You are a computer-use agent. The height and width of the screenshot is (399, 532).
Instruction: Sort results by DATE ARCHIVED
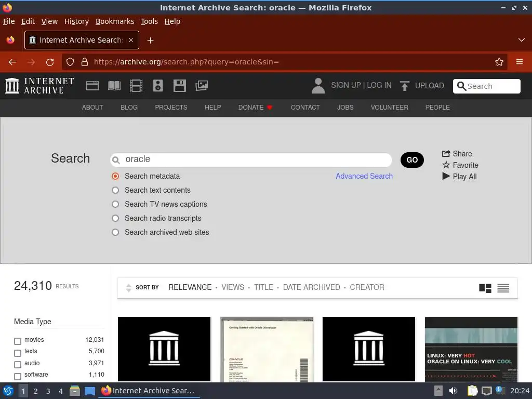click(312, 287)
